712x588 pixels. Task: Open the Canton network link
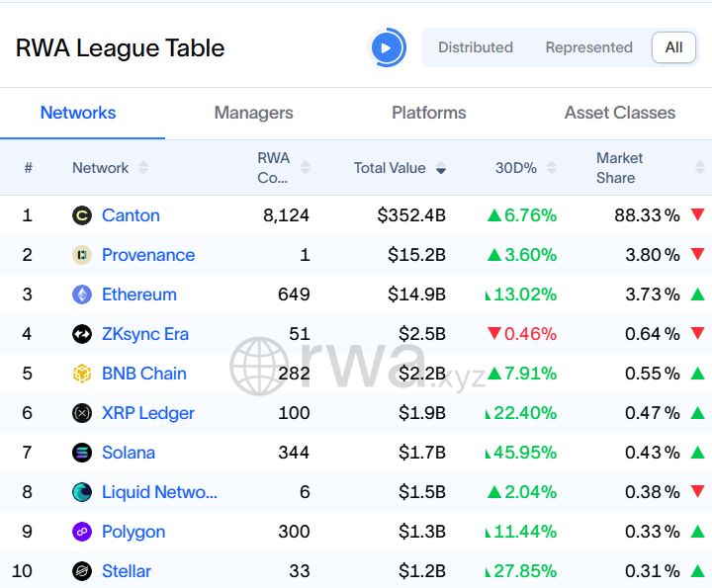131,215
